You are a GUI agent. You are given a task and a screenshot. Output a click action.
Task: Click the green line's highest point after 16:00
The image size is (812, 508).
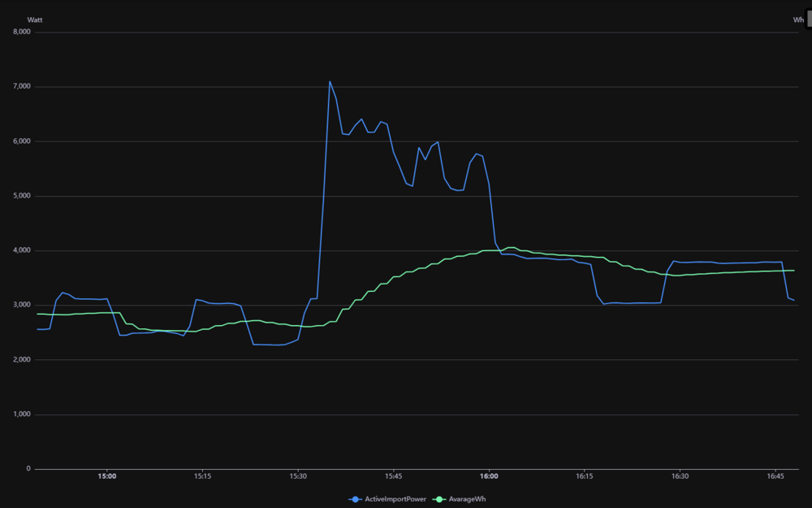511,247
